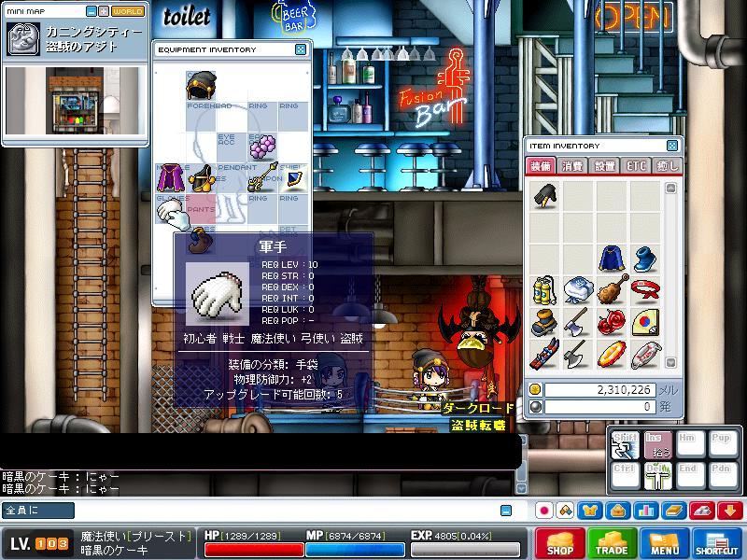Image resolution: width=747 pixels, height=560 pixels.
Task: Select the red headband item
Action: point(645,289)
